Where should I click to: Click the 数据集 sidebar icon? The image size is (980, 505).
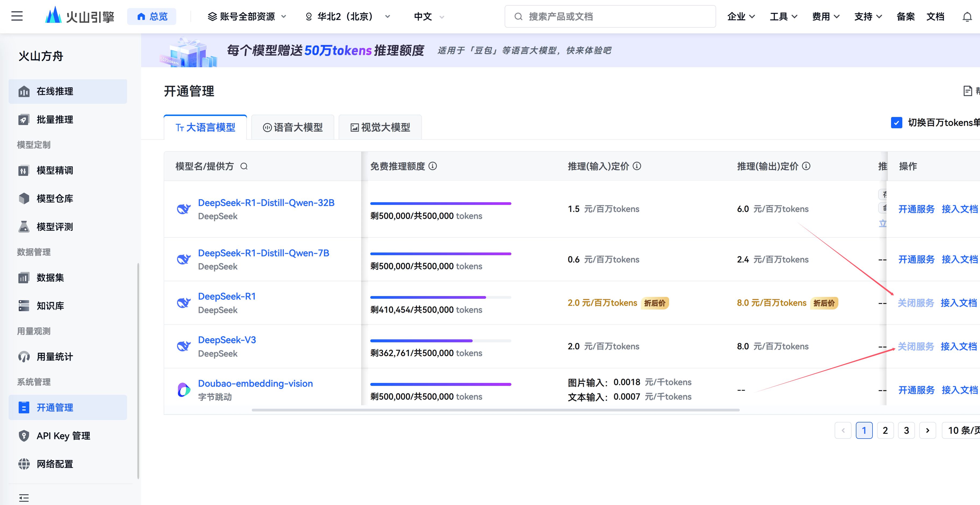tap(24, 278)
